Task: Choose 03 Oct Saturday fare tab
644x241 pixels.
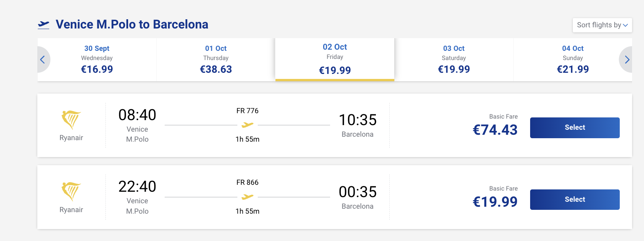Action: pos(454,60)
